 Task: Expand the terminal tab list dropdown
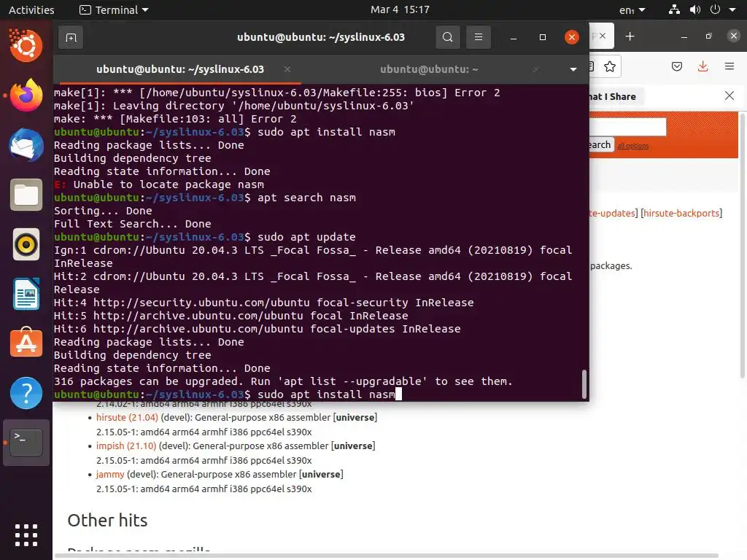(573, 69)
